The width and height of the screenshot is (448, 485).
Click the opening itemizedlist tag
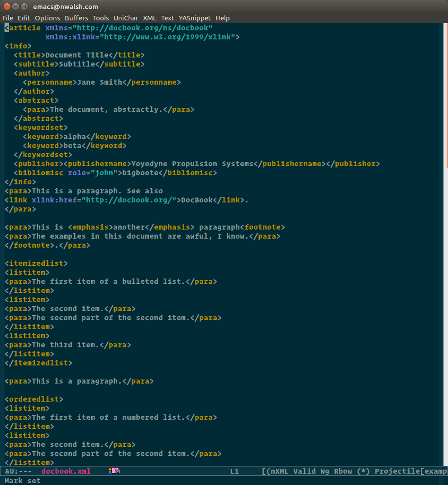[x=36, y=263]
